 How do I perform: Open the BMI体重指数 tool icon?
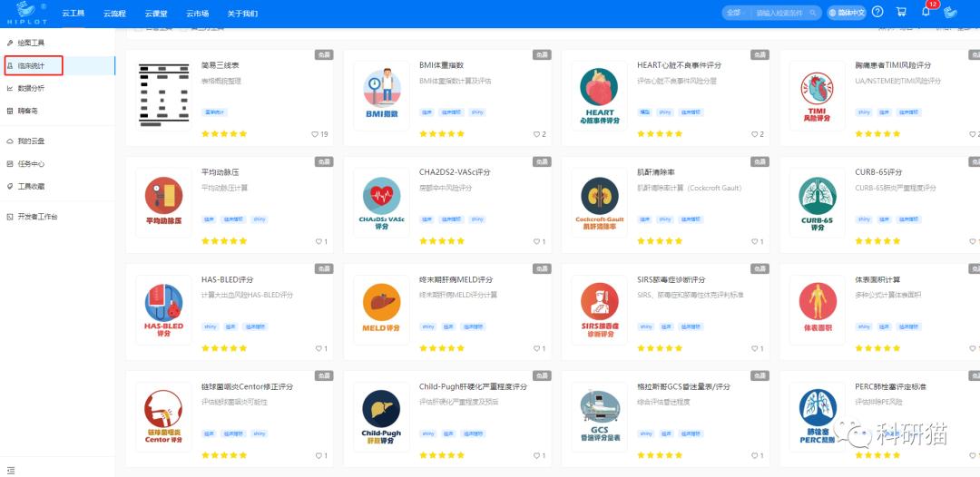point(382,95)
